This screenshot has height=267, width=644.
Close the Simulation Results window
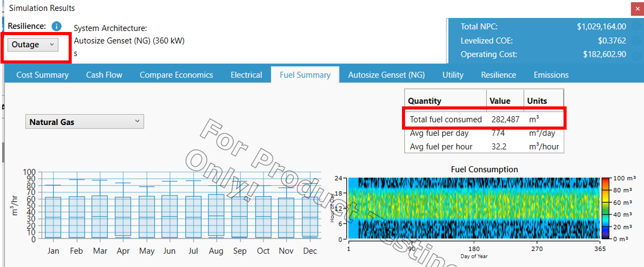pos(637,8)
